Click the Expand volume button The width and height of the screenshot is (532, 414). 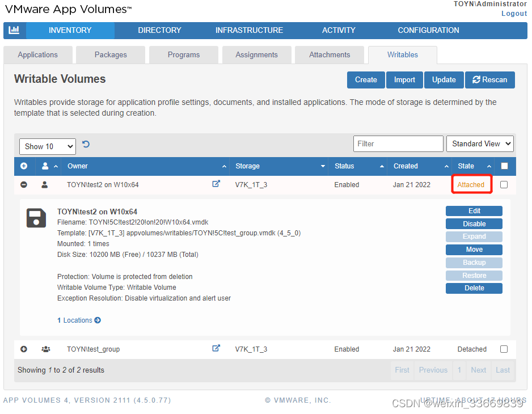point(474,236)
